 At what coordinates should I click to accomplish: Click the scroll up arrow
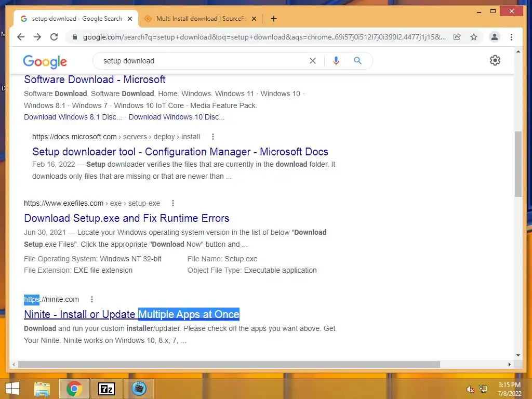[518, 51]
